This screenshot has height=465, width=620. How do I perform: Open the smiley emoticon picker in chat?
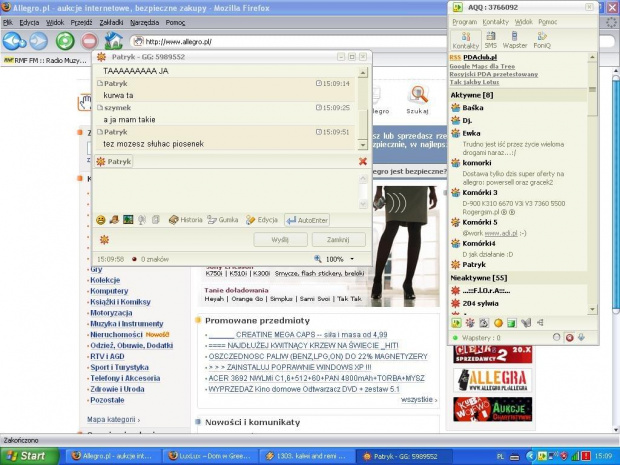[100, 219]
